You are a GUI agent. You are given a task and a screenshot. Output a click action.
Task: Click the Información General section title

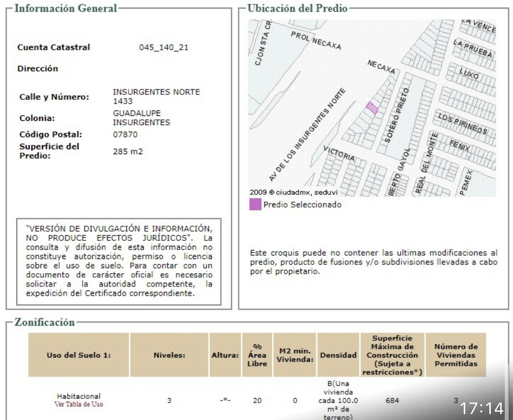click(66, 8)
